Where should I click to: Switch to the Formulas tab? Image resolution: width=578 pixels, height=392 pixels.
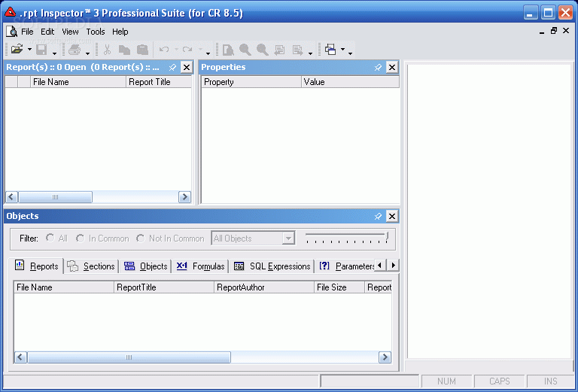pos(200,266)
